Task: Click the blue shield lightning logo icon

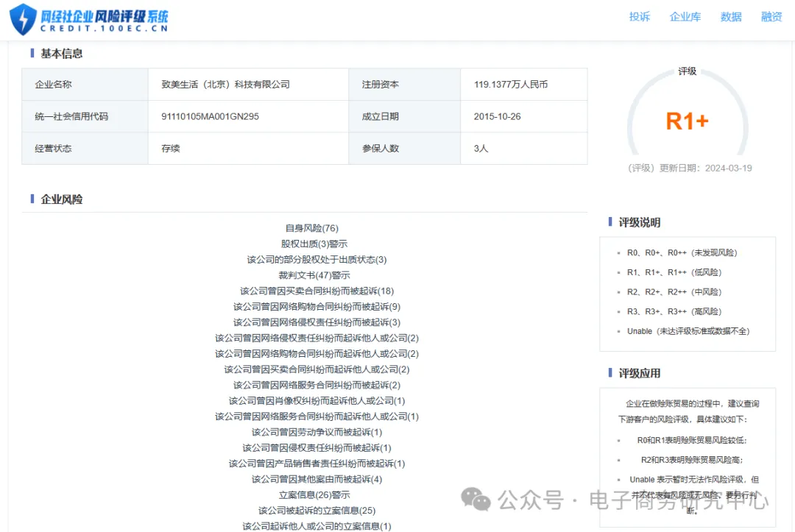Action: pyautogui.click(x=23, y=18)
